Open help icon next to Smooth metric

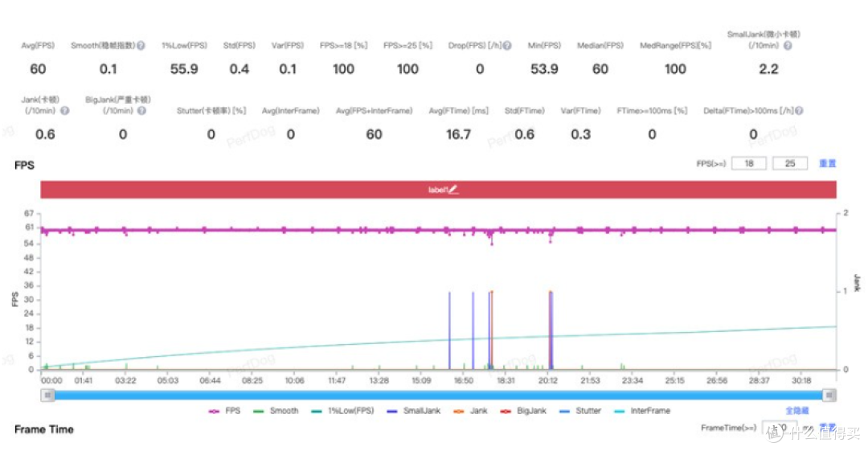141,46
